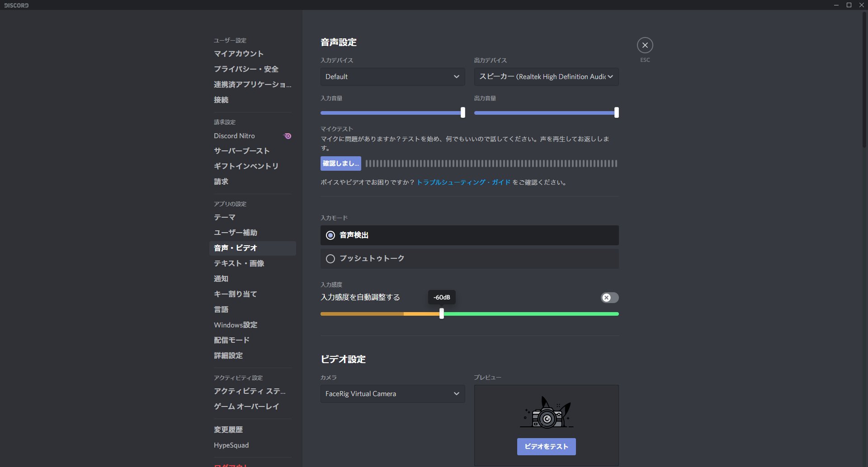Open the トラブルシューティング・ガイド link
868x467 pixels.
(462, 182)
